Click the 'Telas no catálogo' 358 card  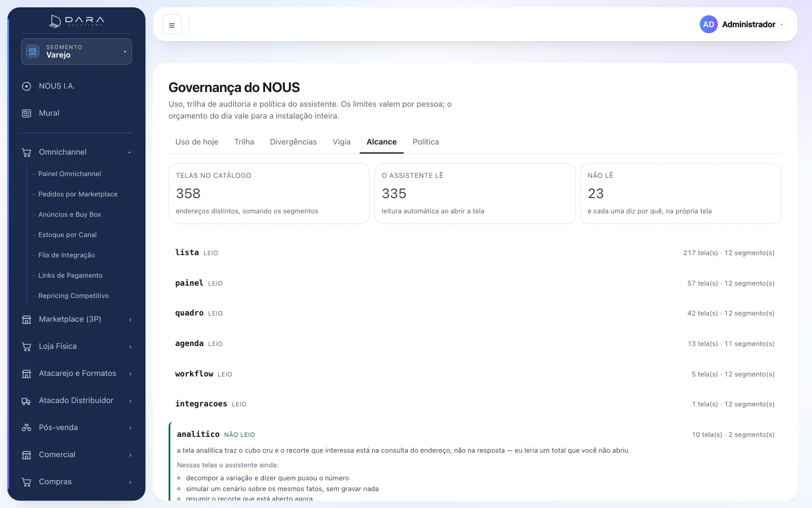click(269, 194)
